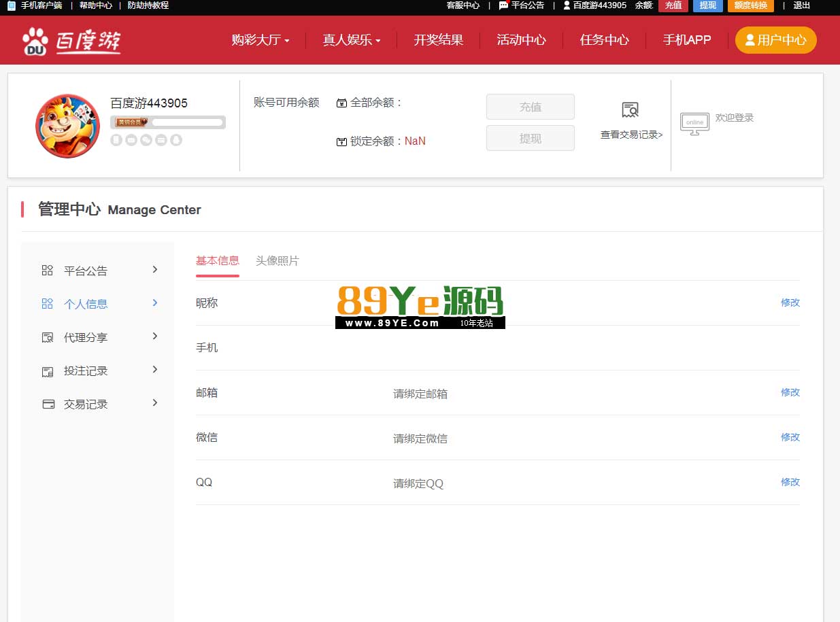Click the 请绑定QQ placeholder text
This screenshot has height=622, width=840.
(x=418, y=483)
